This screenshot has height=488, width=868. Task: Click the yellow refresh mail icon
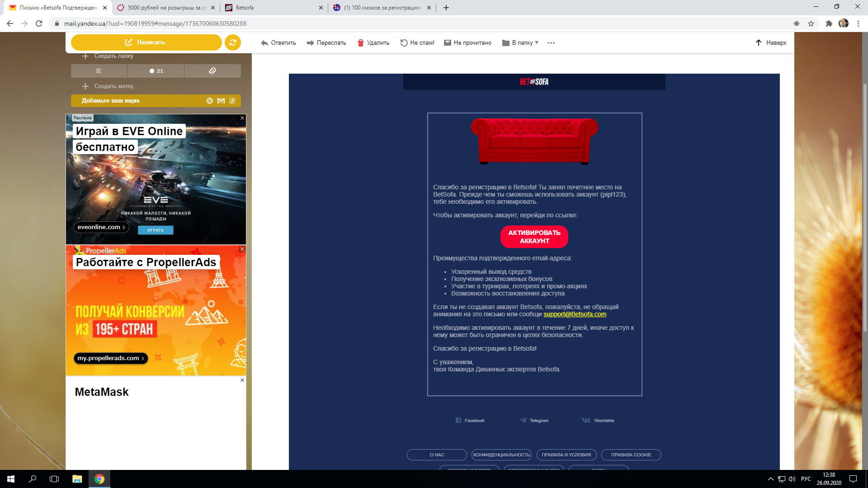pos(232,42)
